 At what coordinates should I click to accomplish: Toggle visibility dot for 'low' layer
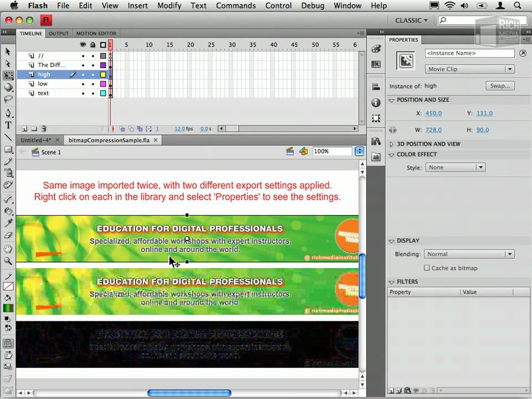click(x=83, y=84)
